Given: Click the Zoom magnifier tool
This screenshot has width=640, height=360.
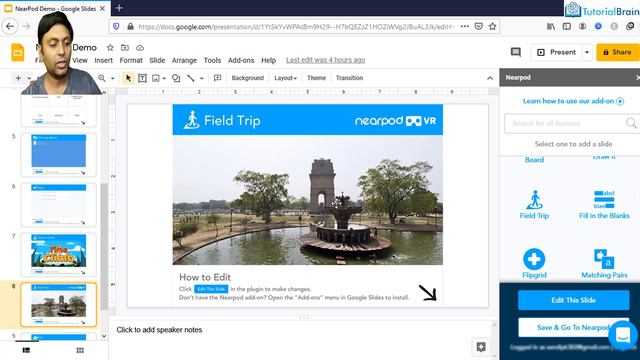Looking at the screenshot, I should (x=102, y=78).
